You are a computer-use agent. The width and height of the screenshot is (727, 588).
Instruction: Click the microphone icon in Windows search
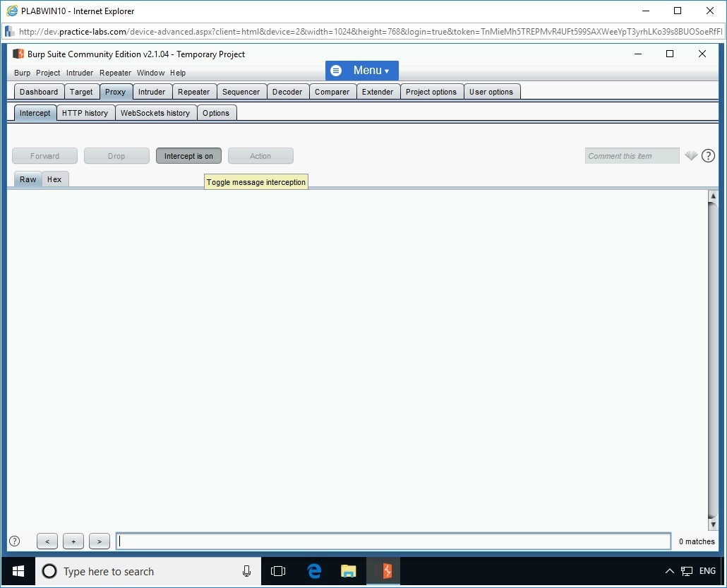coord(246,571)
